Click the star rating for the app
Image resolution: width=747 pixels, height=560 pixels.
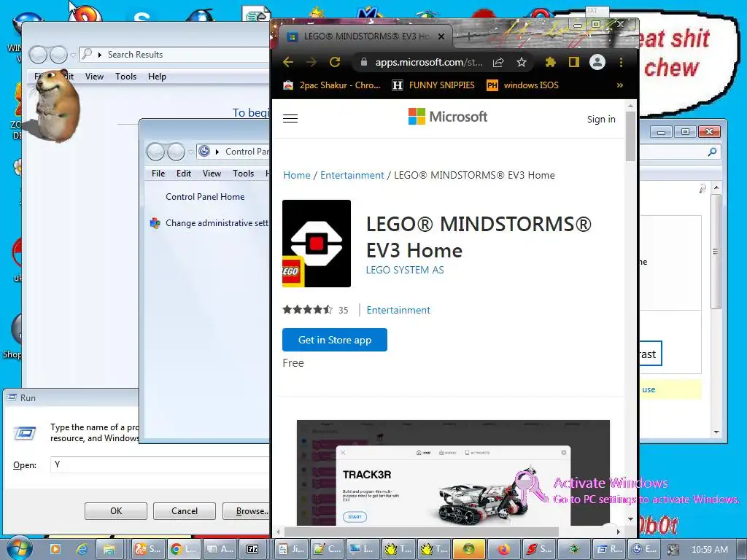307,309
